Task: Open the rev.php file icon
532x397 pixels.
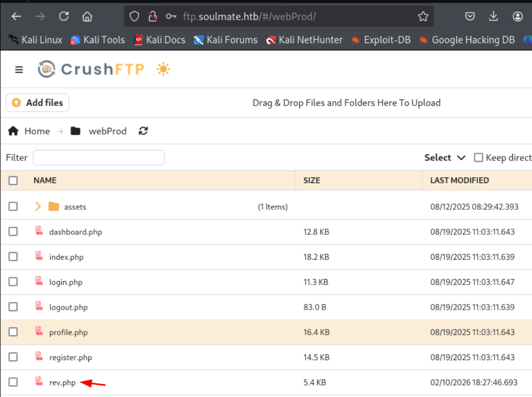Action: point(39,382)
